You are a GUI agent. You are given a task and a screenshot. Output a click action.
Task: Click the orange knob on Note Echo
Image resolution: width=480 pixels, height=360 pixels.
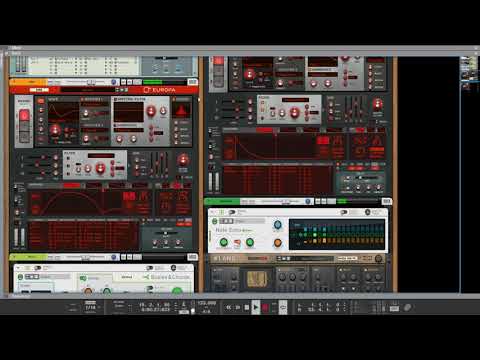(277, 243)
